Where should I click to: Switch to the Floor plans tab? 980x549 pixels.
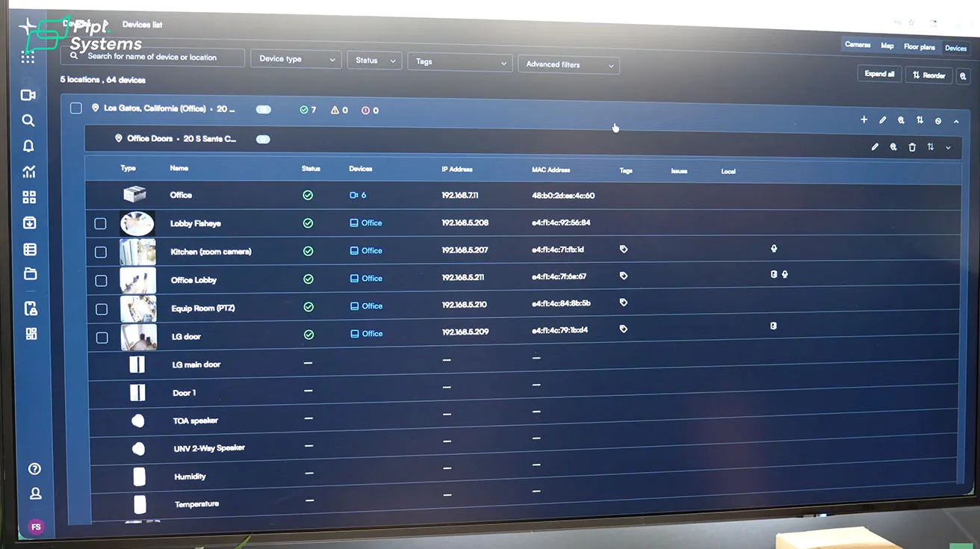(919, 46)
